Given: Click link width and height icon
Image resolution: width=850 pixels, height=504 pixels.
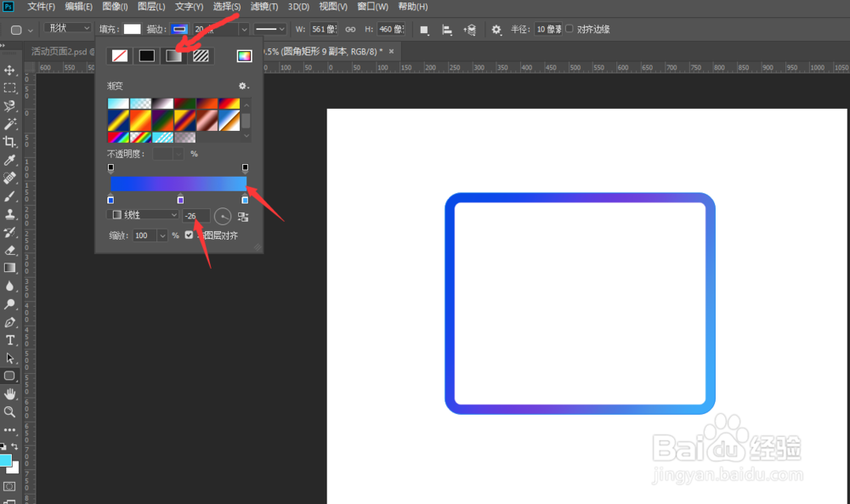Looking at the screenshot, I should click(351, 29).
